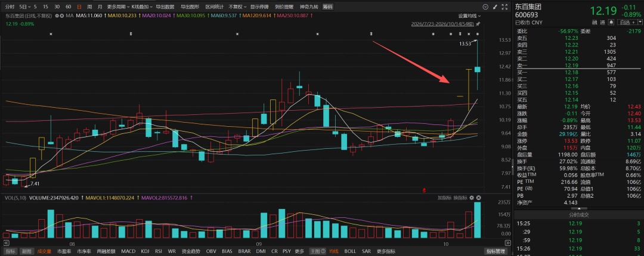644x256 pixels.
Task: Select the MACD indicator tab
Action: pyautogui.click(x=128, y=251)
